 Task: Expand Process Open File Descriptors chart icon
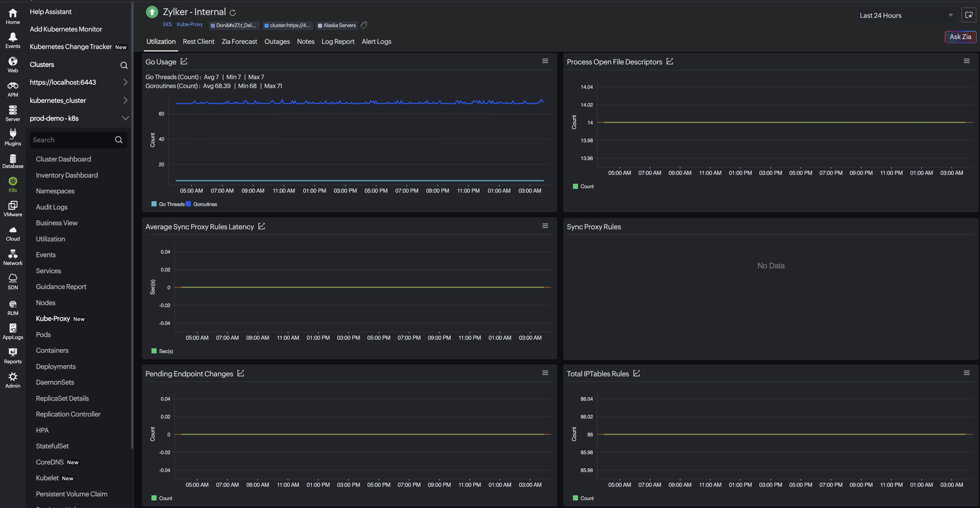pos(670,61)
